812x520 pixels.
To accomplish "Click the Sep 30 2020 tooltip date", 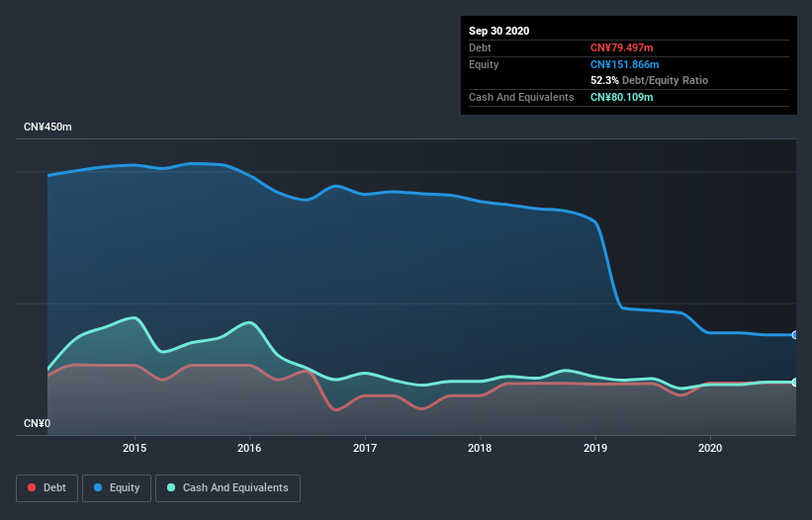I will point(499,31).
